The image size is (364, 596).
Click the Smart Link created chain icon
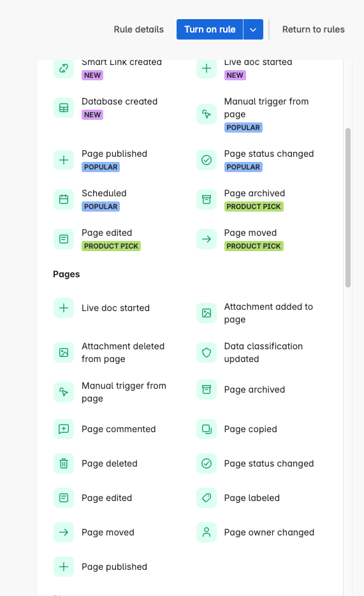pyautogui.click(x=64, y=68)
